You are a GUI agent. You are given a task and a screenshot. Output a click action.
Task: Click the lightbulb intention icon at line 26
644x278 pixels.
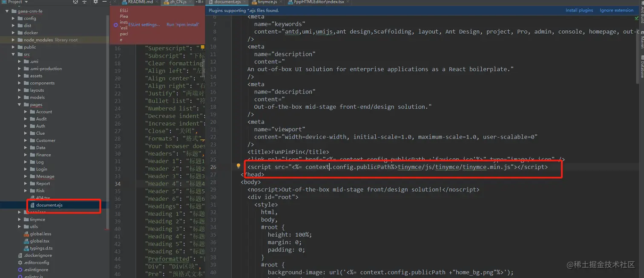tap(239, 166)
